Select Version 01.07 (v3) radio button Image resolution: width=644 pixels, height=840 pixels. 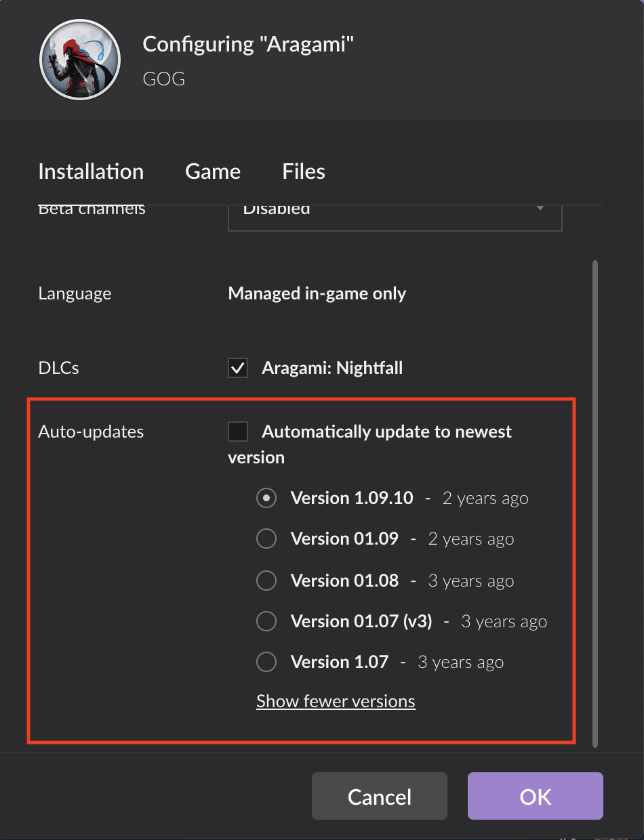point(266,621)
